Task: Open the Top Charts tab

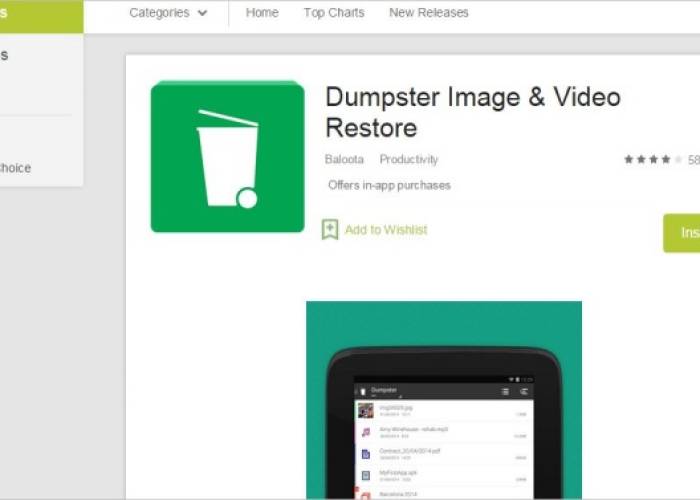Action: [x=334, y=13]
